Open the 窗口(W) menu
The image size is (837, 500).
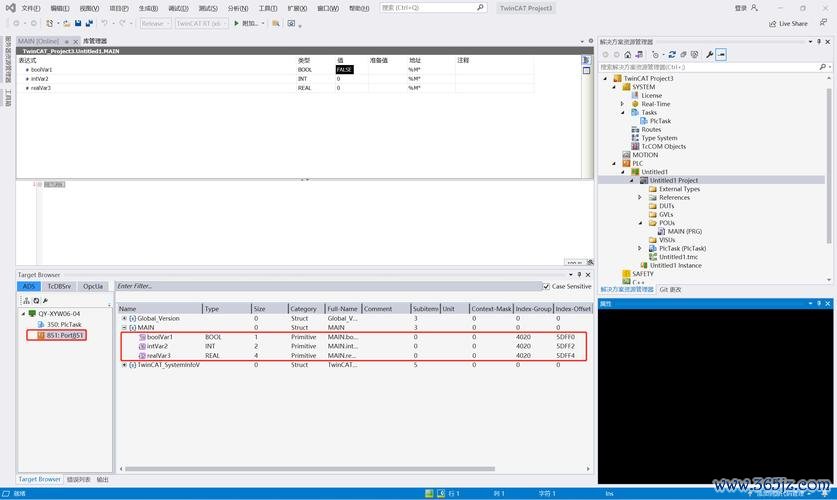click(x=328, y=9)
